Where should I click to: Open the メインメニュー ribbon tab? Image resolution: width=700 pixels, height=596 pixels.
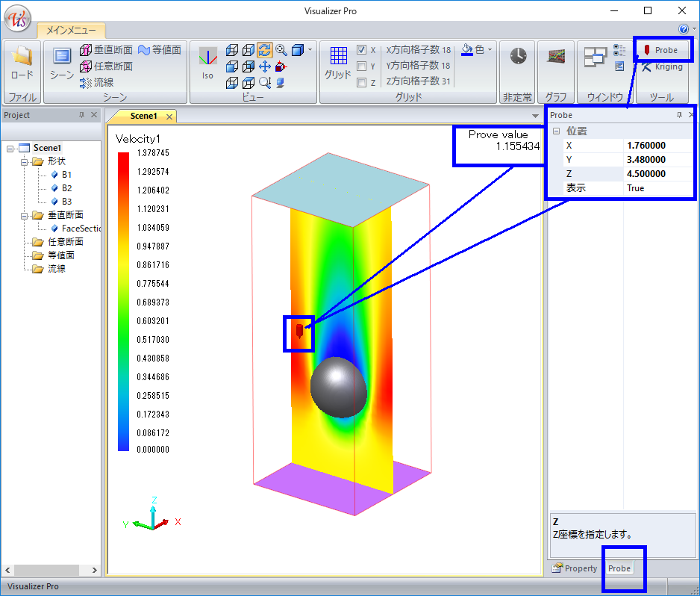point(71,31)
